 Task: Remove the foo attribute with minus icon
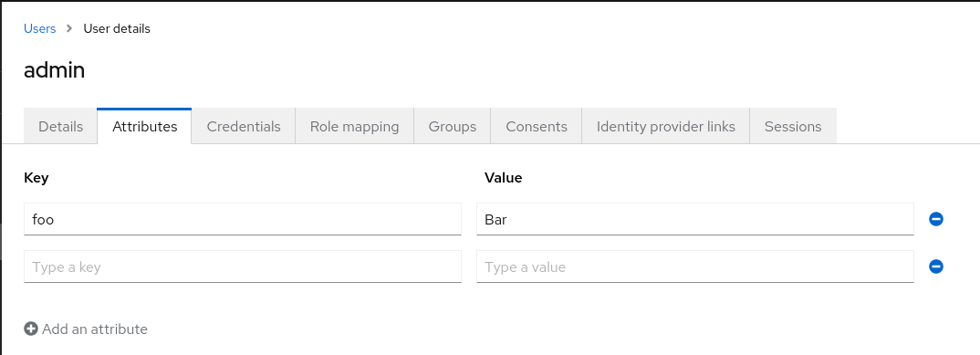935,219
